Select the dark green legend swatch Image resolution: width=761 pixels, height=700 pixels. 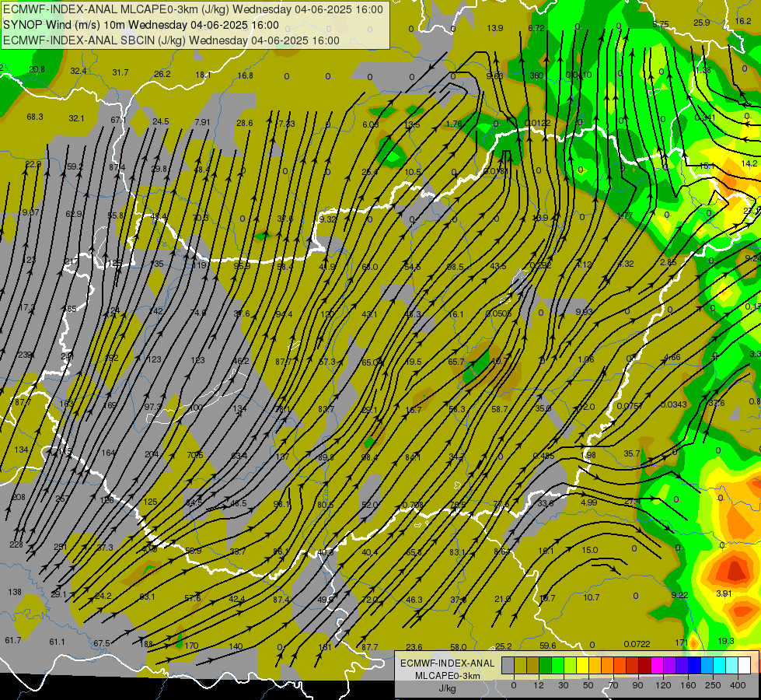point(545,666)
